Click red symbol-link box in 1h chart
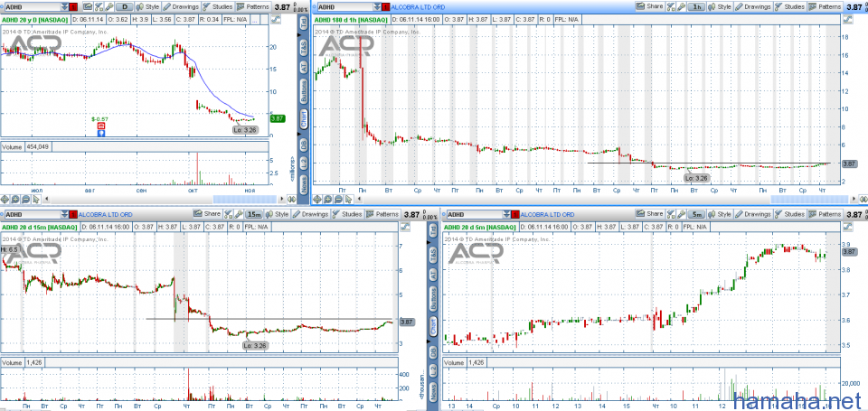Screen dimensions: 868x411 tap(385, 6)
